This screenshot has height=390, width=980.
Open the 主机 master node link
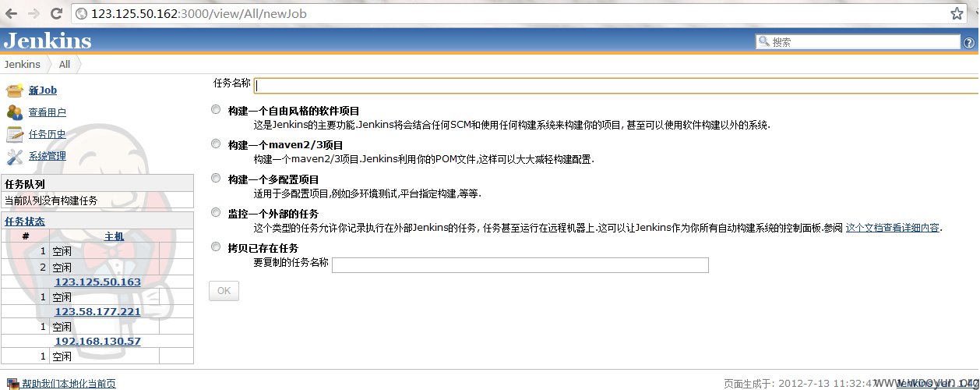(114, 236)
